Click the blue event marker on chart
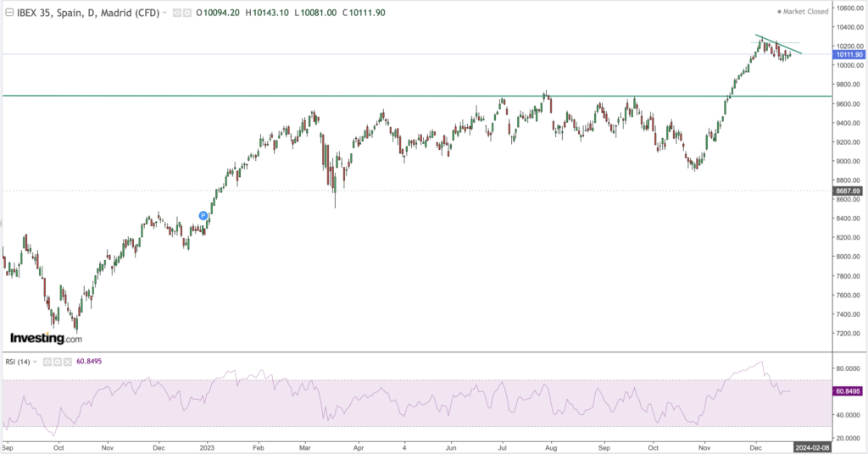 pyautogui.click(x=203, y=216)
